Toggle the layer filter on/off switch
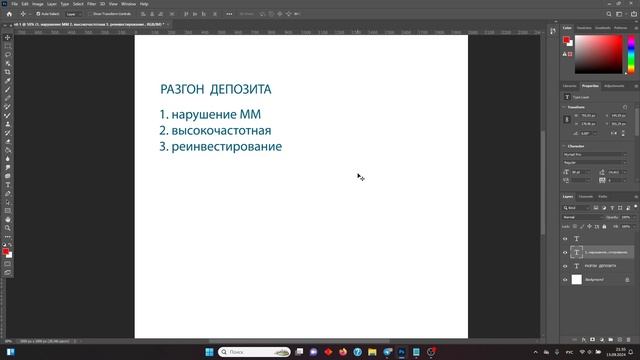 [x=636, y=207]
